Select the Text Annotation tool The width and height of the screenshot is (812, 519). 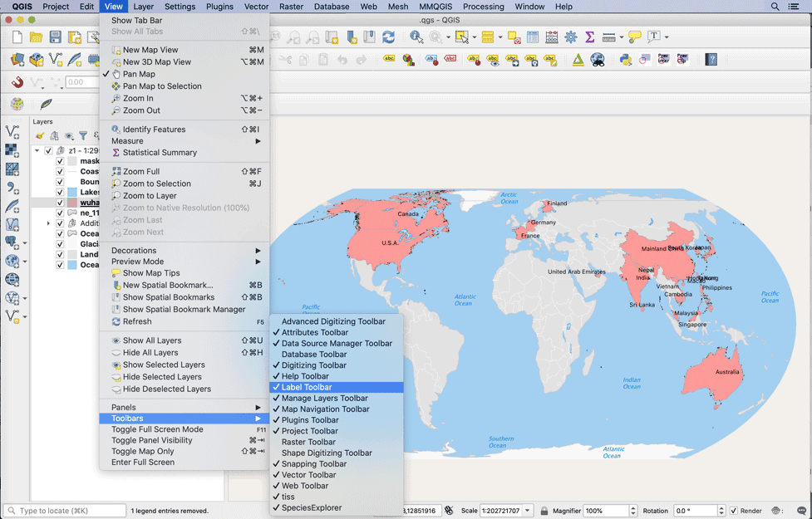(654, 37)
